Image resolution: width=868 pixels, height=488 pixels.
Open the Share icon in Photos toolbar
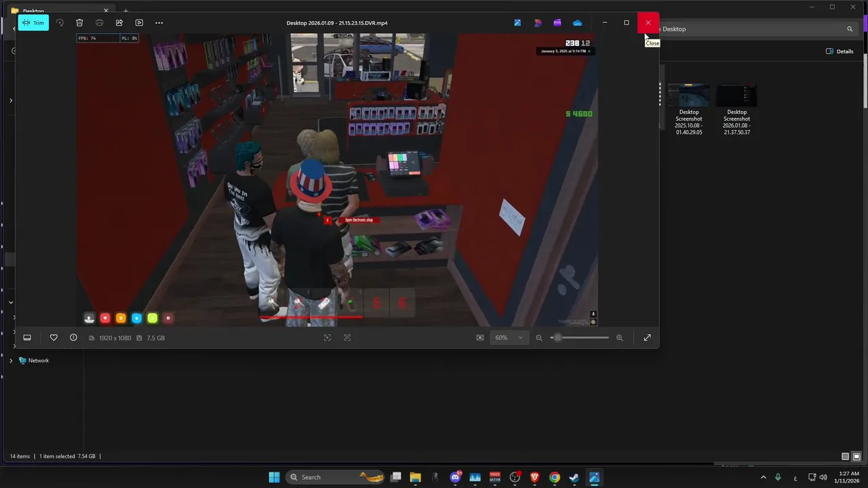(119, 22)
